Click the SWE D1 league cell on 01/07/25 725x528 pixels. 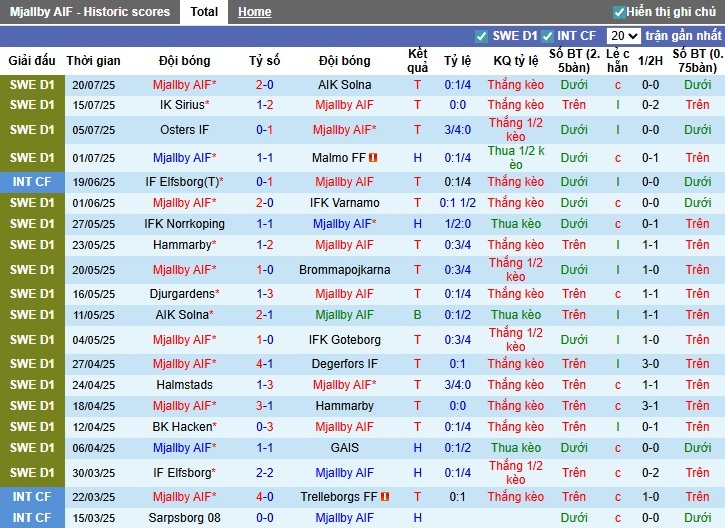pyautogui.click(x=32, y=158)
